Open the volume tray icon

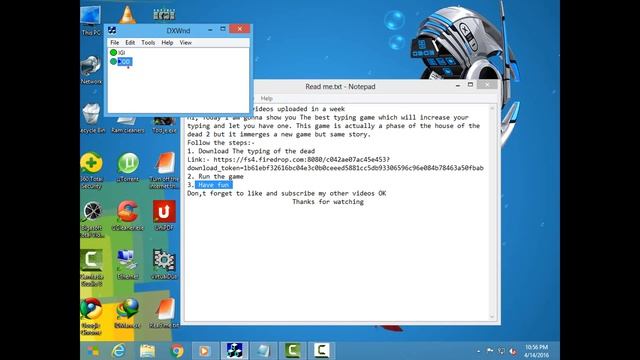coord(513,351)
